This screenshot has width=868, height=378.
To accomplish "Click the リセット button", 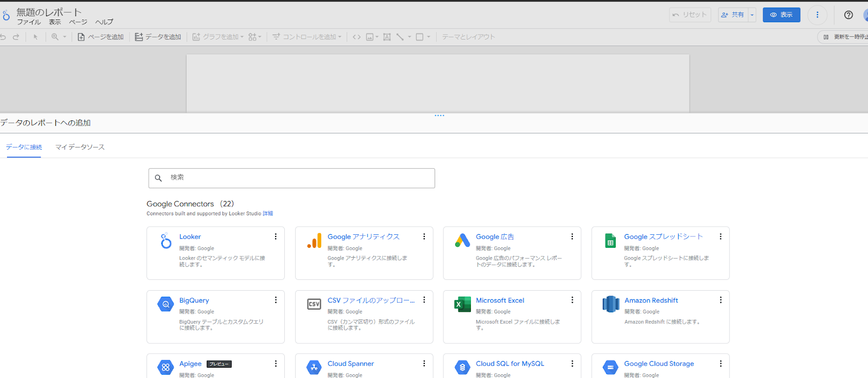I will (x=690, y=15).
